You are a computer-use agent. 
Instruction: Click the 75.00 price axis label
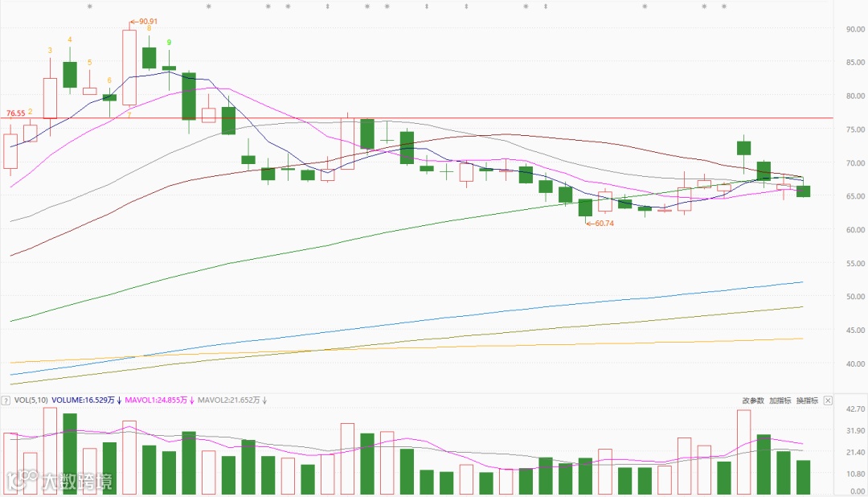coord(855,129)
